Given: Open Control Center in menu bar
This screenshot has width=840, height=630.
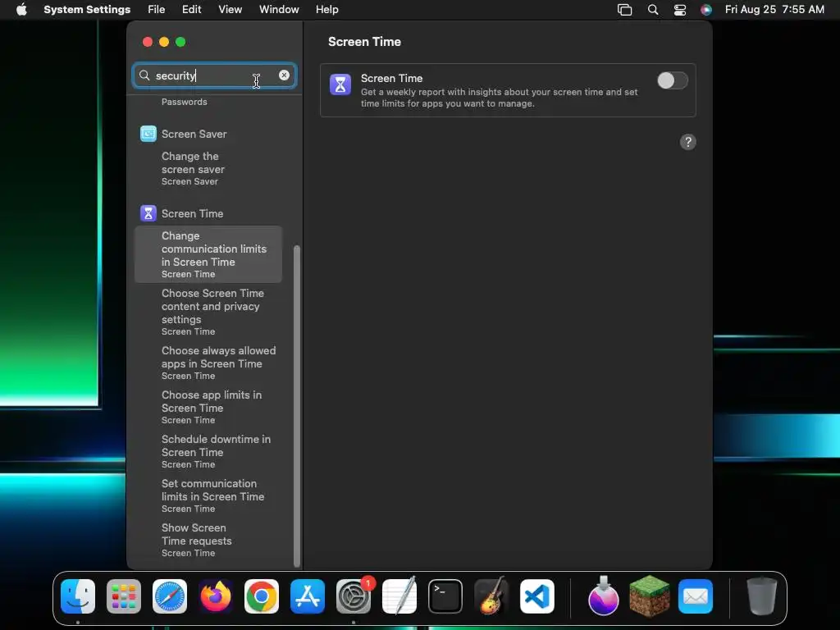Looking at the screenshot, I should 680,10.
